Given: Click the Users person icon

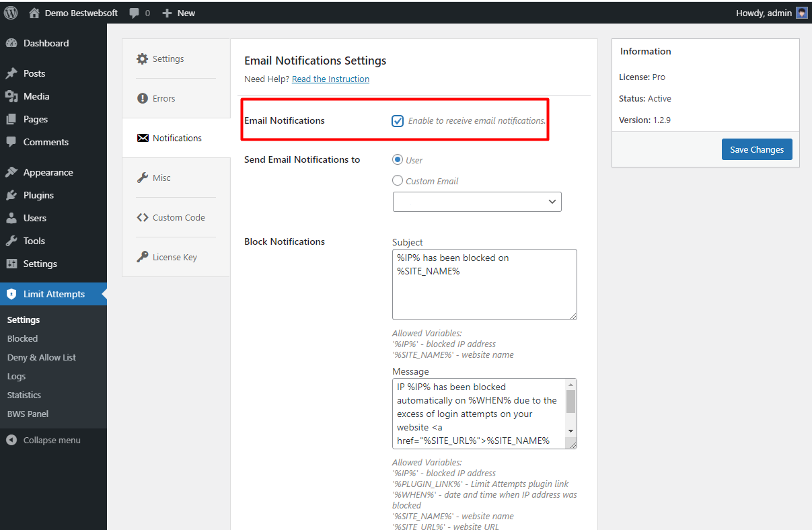Looking at the screenshot, I should click(11, 218).
